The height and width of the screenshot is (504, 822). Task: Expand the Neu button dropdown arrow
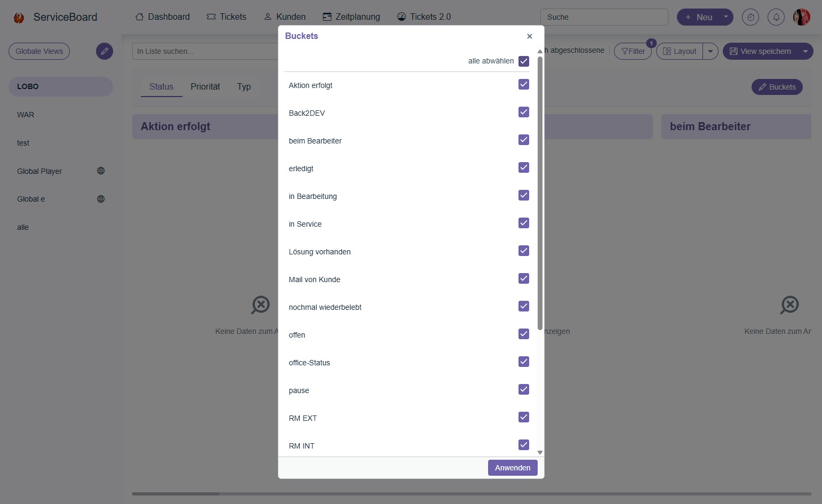(725, 17)
